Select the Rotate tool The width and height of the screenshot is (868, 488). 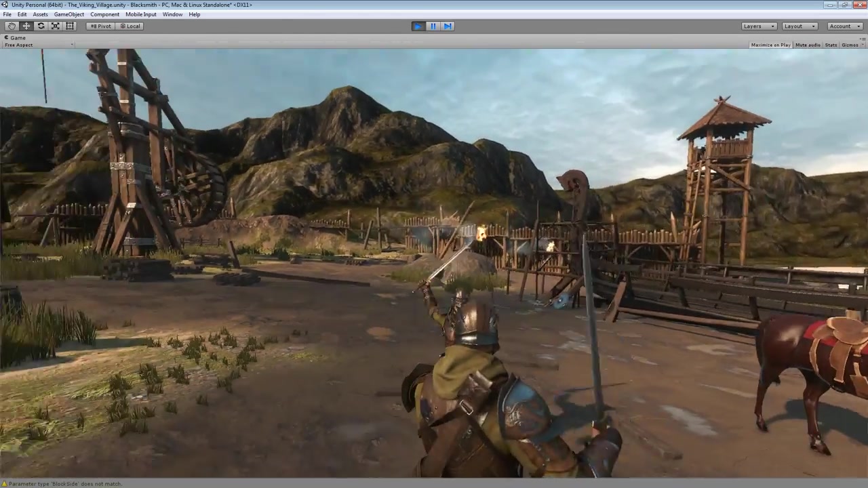41,26
